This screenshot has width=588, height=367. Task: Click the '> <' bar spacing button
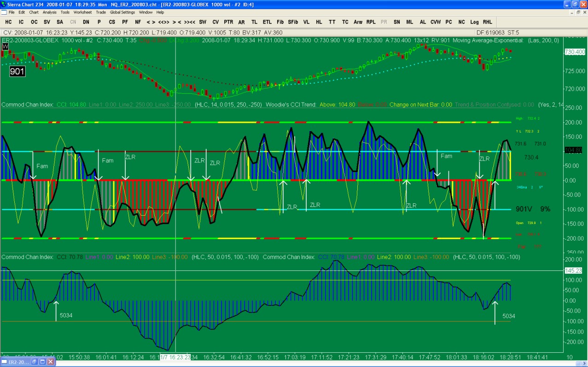click(177, 22)
